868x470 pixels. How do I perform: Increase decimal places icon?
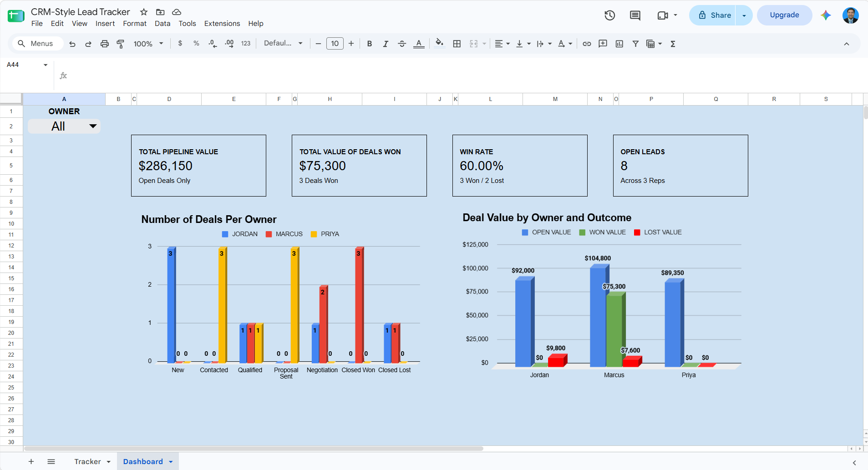[229, 44]
